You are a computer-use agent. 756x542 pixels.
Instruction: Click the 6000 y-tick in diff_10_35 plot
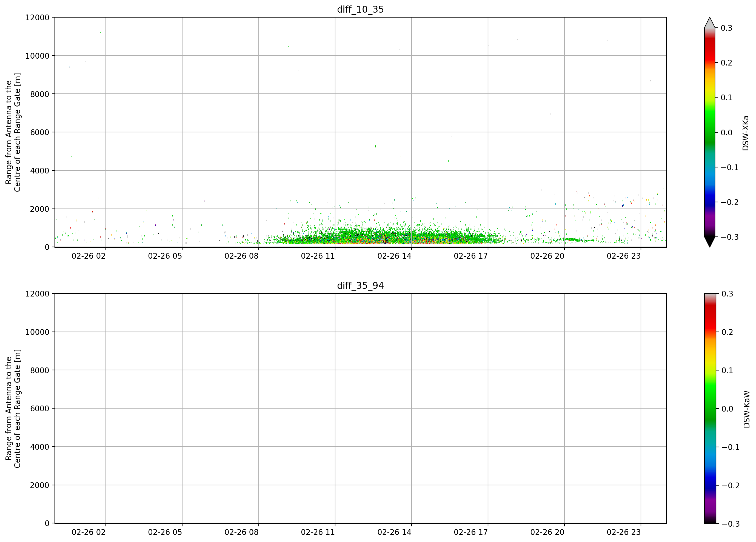40,132
